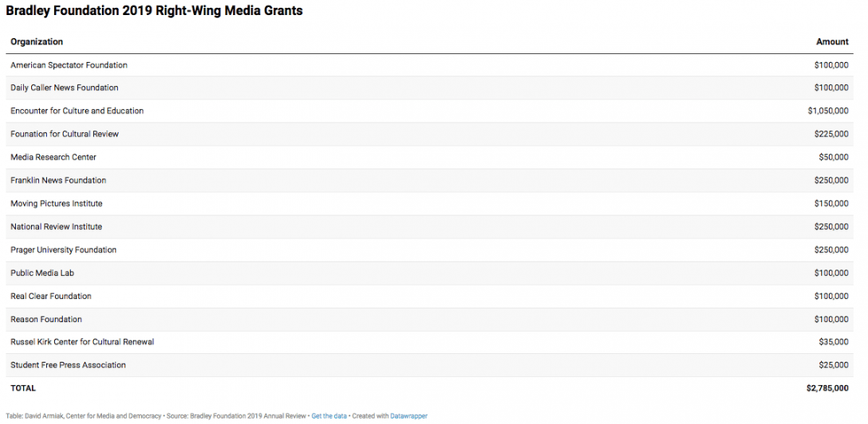Click the Franklin News Foundation name
The image size is (868, 424).
point(58,181)
